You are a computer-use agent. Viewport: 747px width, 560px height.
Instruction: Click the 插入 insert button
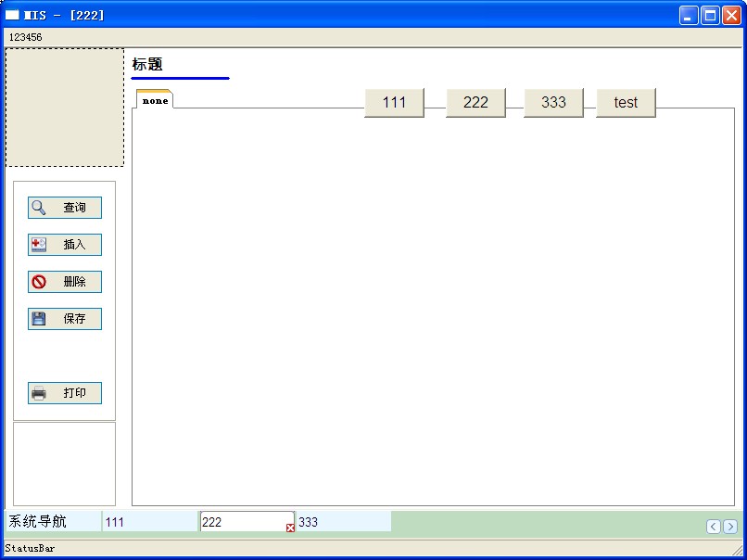65,245
